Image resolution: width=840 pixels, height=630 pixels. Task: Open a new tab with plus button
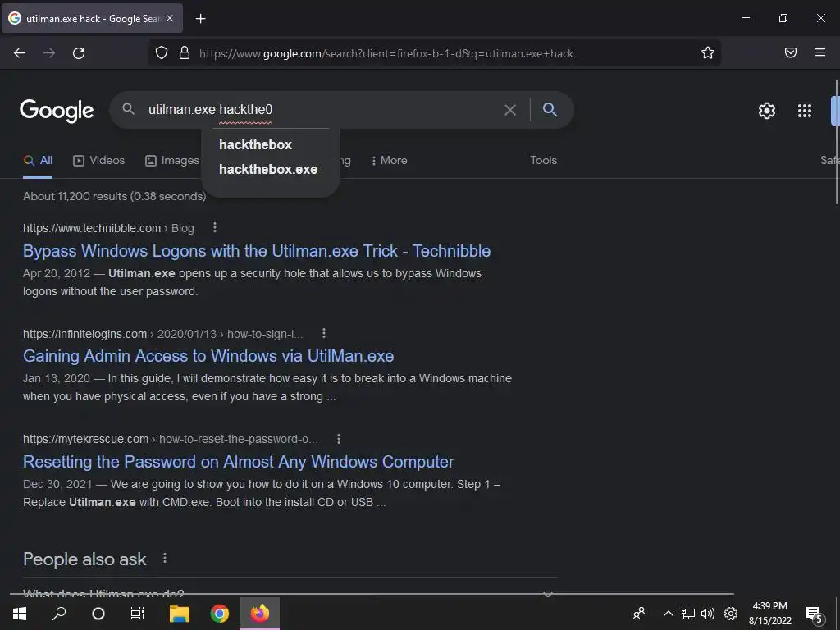coord(200,19)
